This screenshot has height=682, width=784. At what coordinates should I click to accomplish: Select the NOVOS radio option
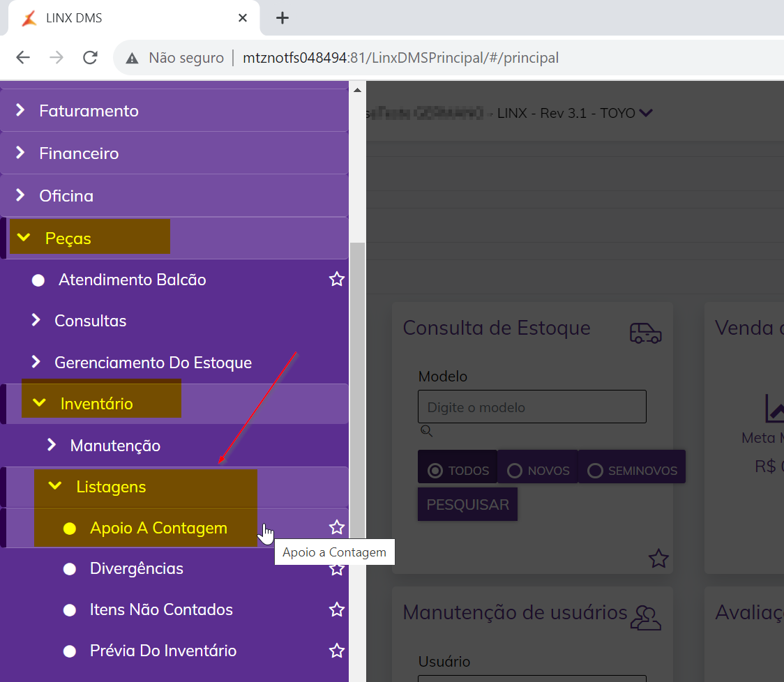[x=538, y=467]
